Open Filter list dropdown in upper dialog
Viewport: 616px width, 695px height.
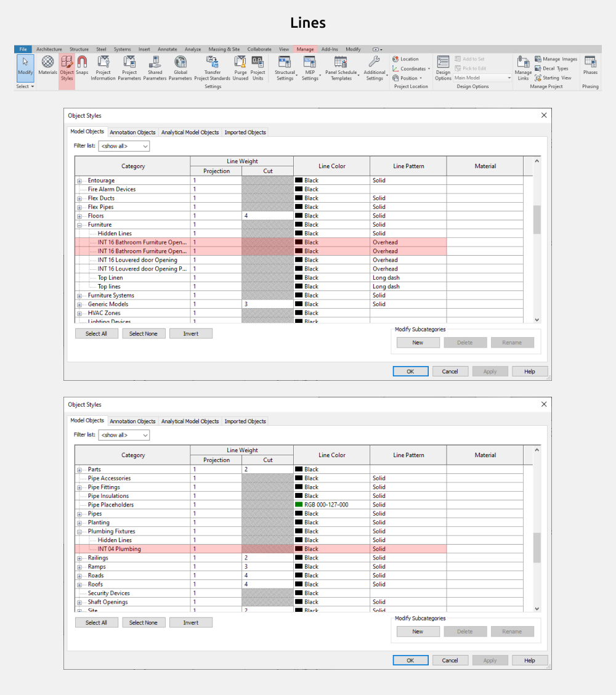point(124,146)
